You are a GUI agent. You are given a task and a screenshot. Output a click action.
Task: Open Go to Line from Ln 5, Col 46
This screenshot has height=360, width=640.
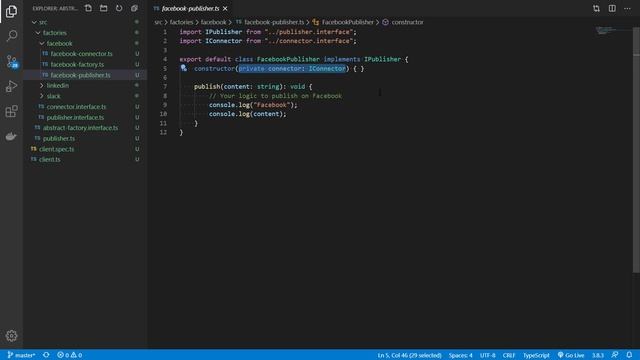(x=409, y=355)
